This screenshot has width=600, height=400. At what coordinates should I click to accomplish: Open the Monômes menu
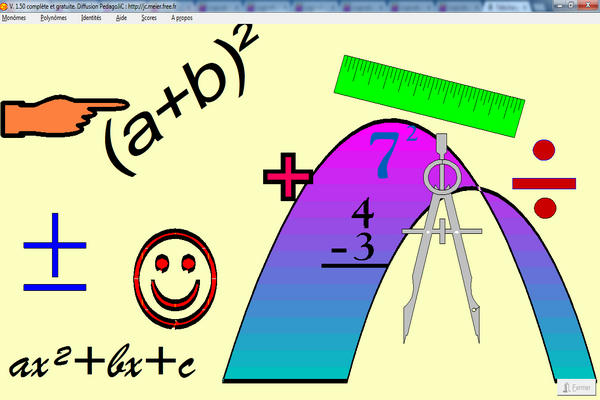[15, 18]
